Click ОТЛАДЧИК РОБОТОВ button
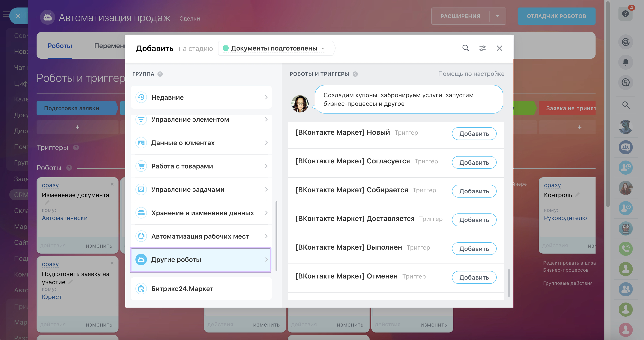644x340 pixels. click(556, 16)
